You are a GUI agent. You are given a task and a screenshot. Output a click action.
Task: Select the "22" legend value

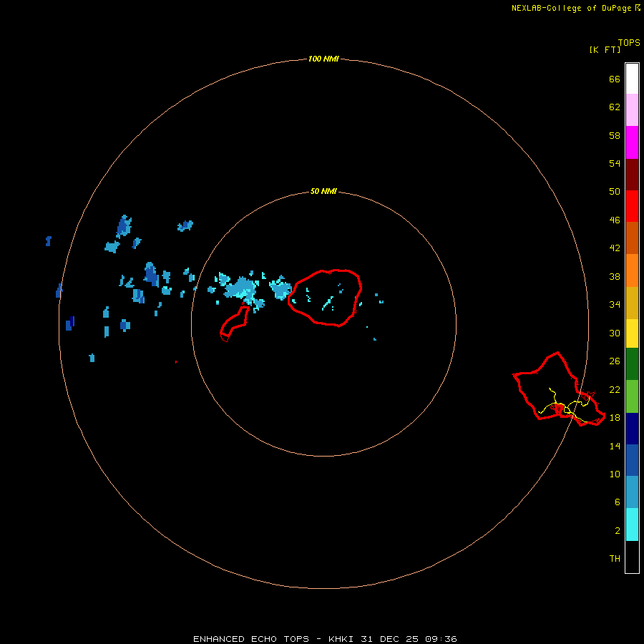tap(615, 390)
